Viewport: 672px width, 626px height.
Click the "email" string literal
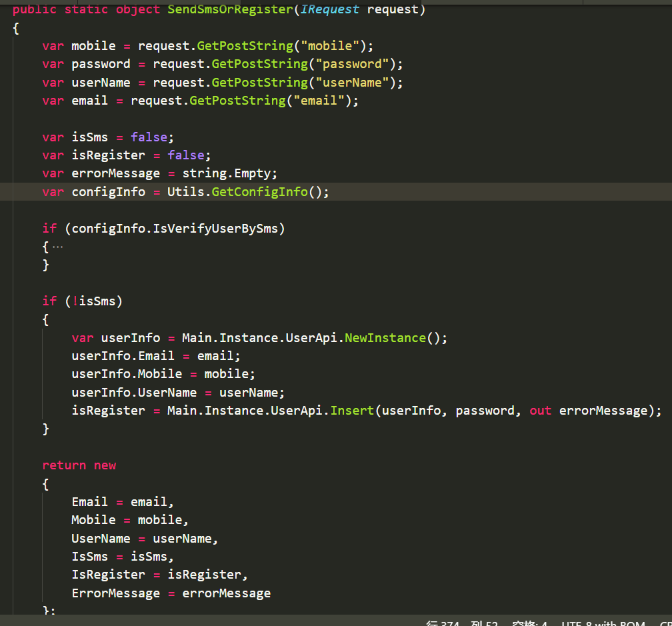click(319, 101)
